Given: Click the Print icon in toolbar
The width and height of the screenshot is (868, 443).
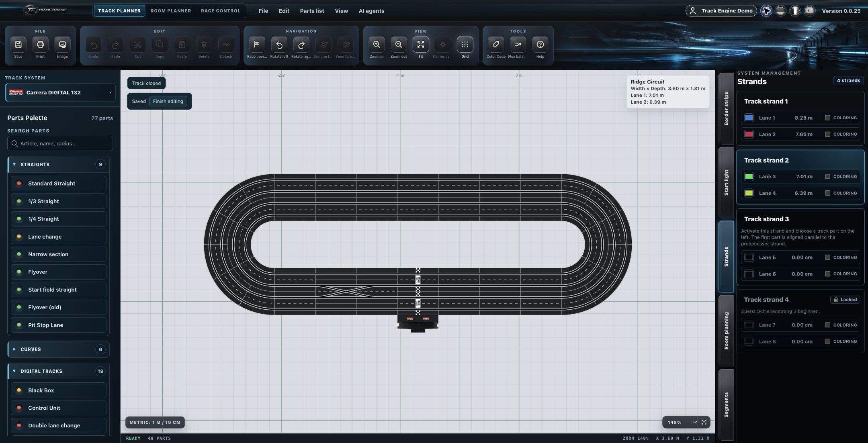Looking at the screenshot, I should point(40,45).
